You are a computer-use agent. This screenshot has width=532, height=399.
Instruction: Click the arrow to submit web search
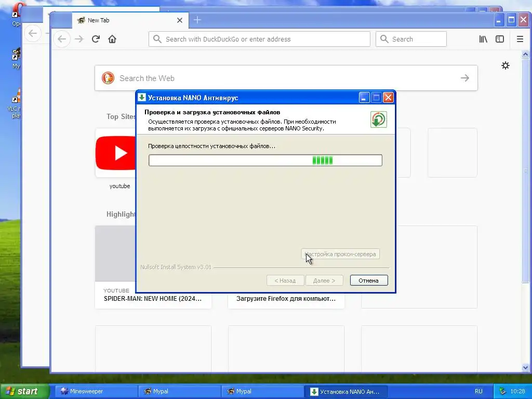pos(465,78)
